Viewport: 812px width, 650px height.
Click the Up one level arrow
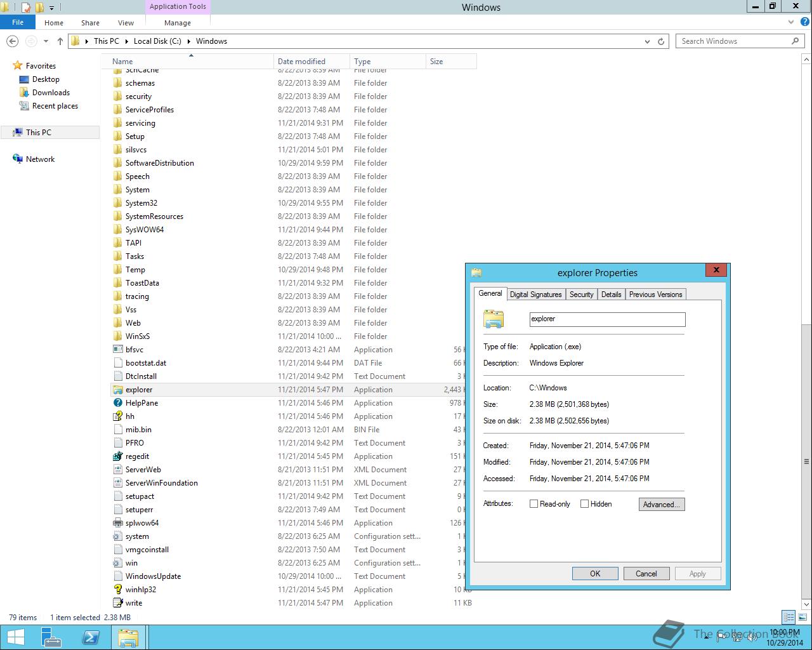click(x=60, y=41)
